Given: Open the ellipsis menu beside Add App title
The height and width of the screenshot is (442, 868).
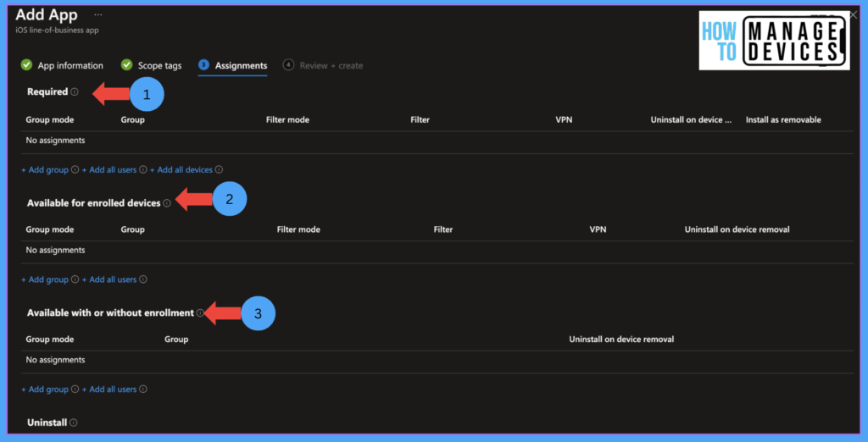Looking at the screenshot, I should tap(98, 15).
